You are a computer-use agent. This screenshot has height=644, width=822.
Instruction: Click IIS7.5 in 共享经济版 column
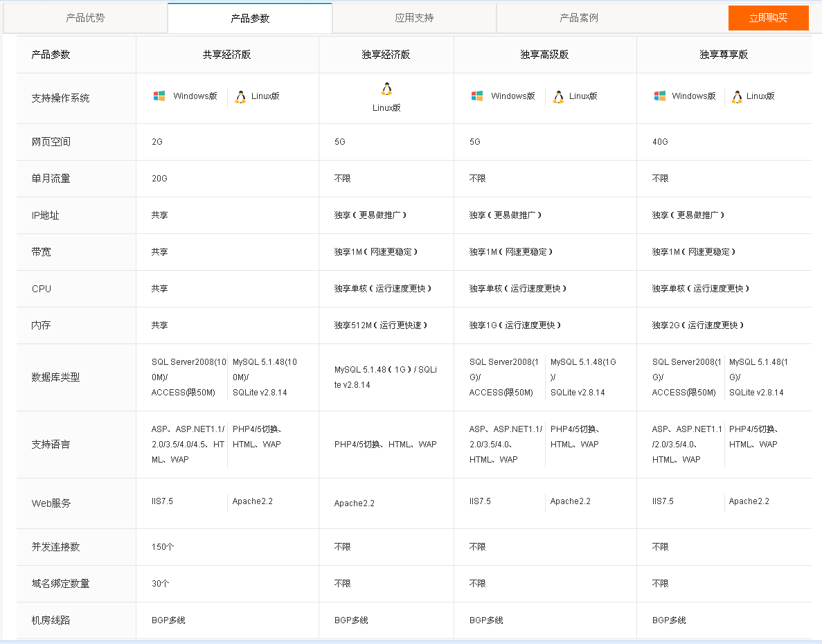162,501
